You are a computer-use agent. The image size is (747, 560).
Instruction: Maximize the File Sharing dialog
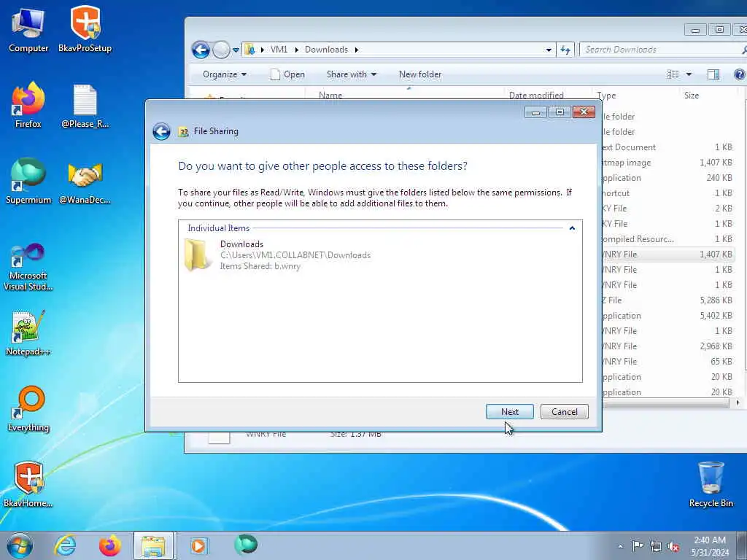560,112
